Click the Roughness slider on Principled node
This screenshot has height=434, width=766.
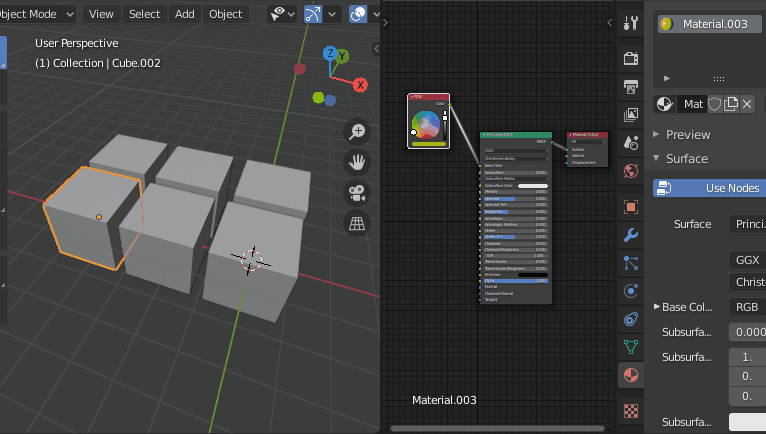515,212
